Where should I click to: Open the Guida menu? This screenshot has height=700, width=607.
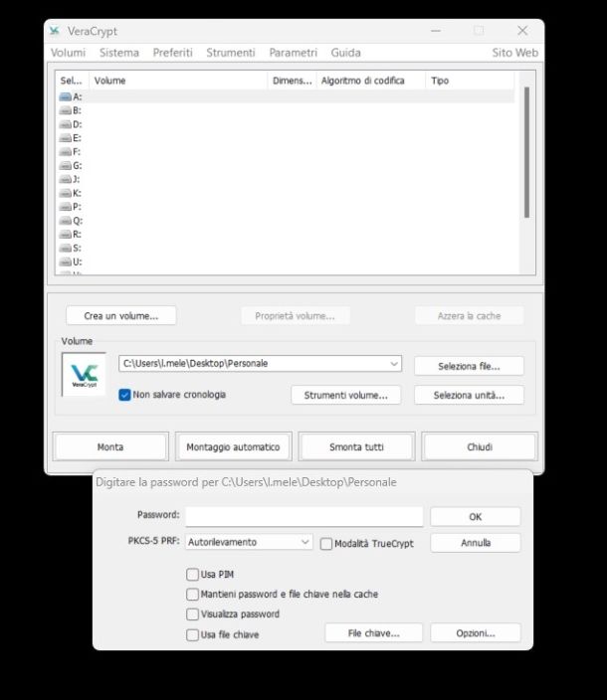345,53
